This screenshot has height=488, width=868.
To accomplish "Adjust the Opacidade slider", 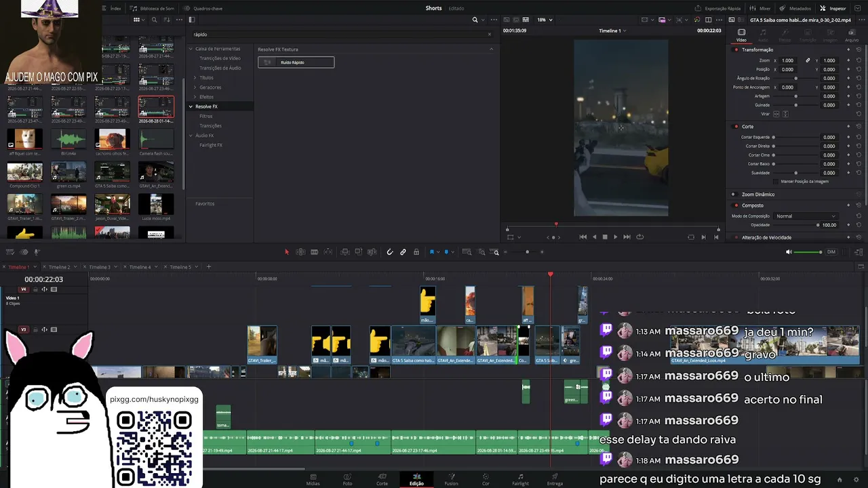I will coord(818,225).
